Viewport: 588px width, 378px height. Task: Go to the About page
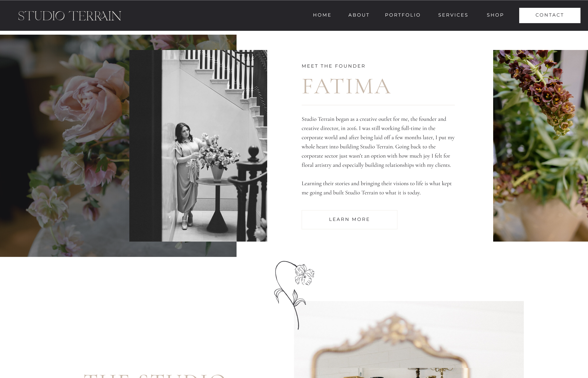tap(359, 15)
